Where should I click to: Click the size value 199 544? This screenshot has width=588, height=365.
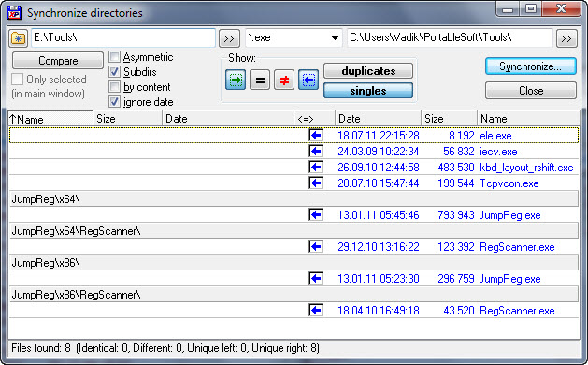[x=456, y=183]
